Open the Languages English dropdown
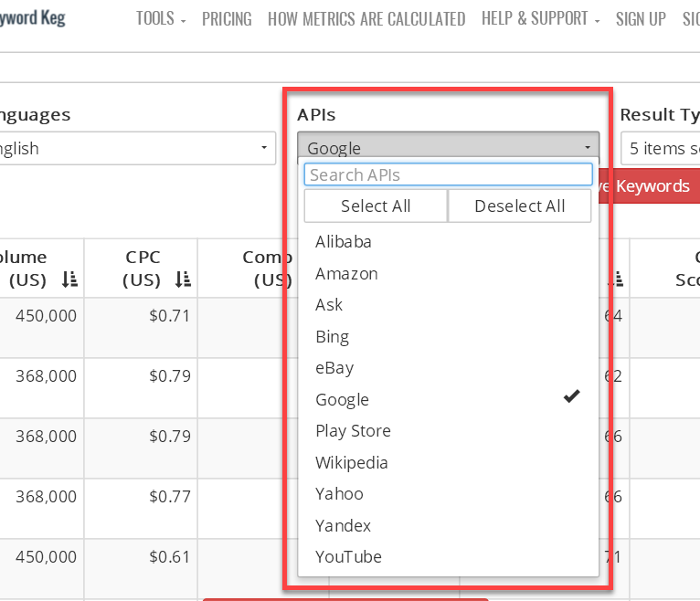The width and height of the screenshot is (700, 601). [x=137, y=149]
